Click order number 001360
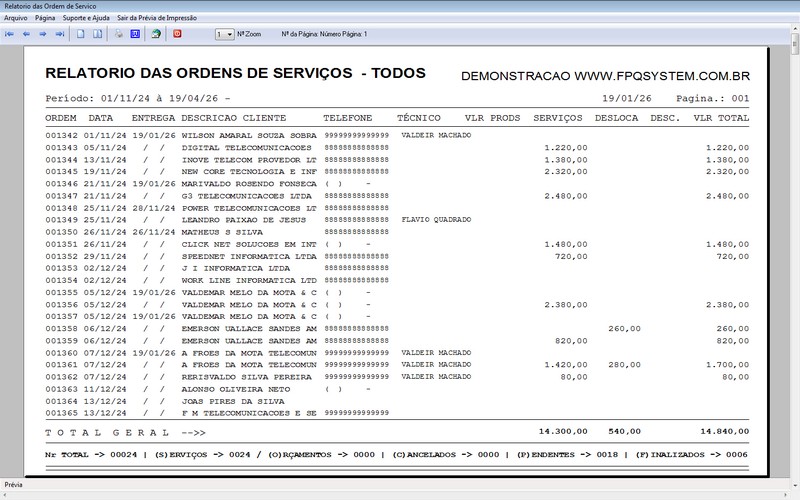 coord(61,353)
